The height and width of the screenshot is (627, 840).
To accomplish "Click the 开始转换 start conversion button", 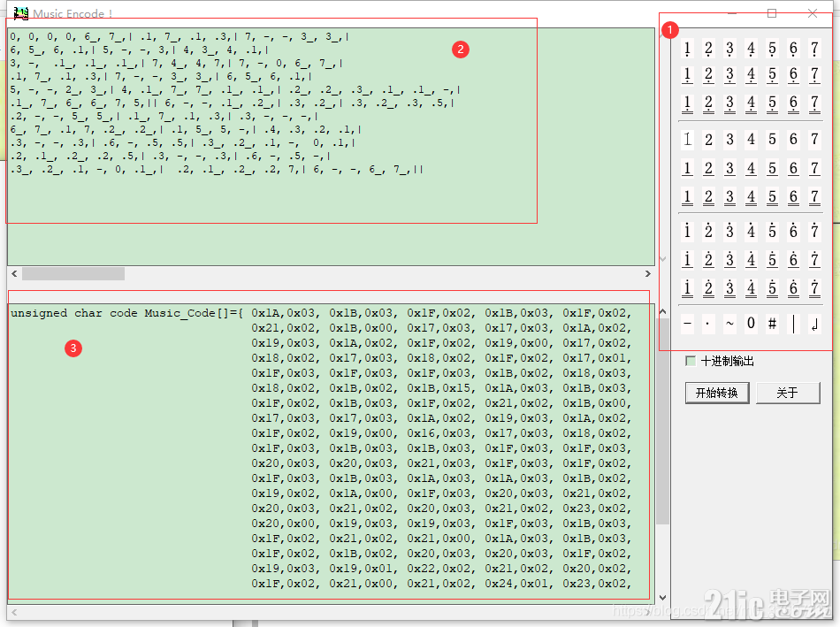I will [x=717, y=393].
